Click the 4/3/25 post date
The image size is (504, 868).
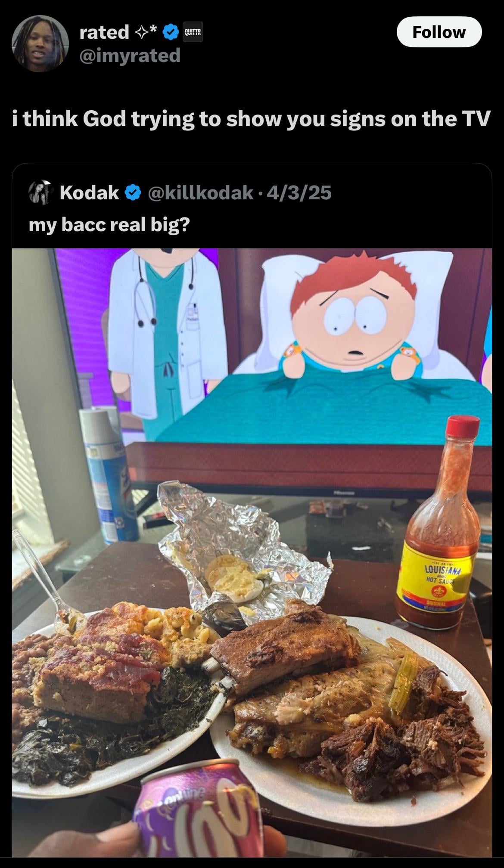299,192
